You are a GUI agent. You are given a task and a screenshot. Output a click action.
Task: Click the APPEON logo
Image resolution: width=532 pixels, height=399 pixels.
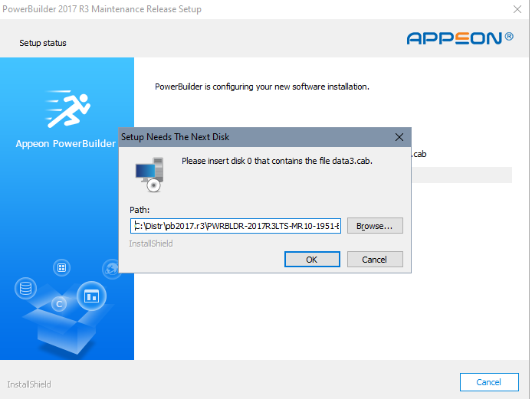click(x=460, y=38)
